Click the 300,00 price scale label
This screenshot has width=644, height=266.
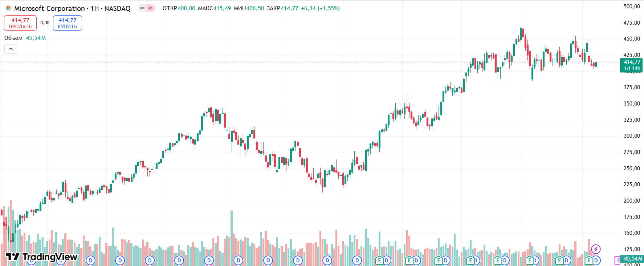tap(632, 136)
